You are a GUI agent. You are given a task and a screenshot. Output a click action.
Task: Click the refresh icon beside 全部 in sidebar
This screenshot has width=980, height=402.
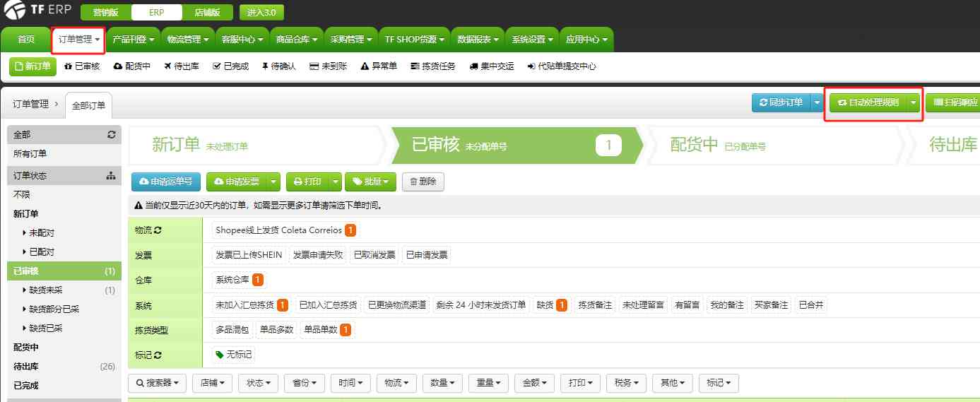111,134
